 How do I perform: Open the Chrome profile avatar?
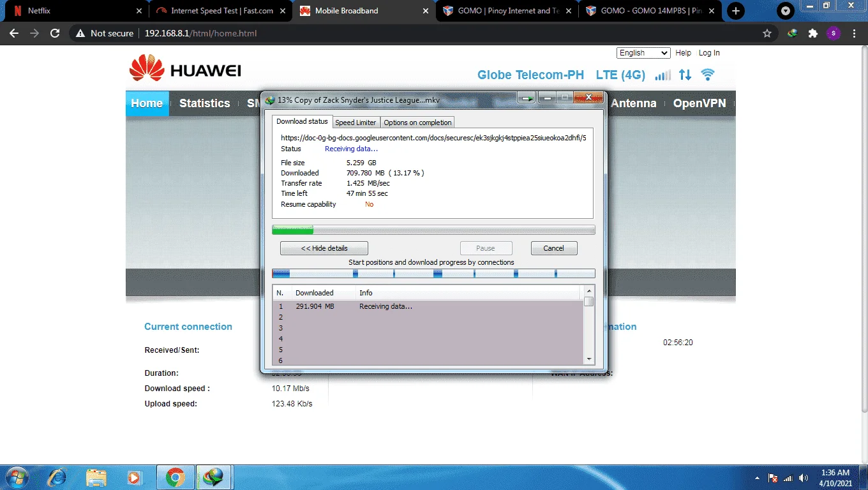(833, 33)
